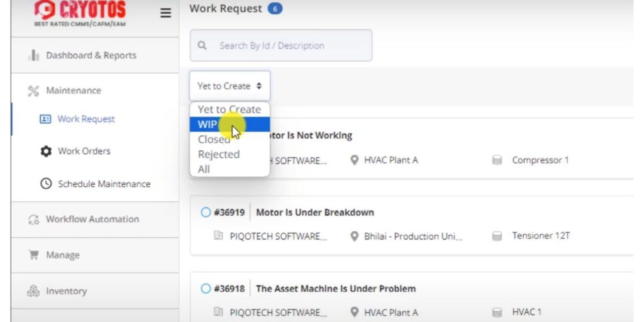Click the Inventory boxes icon
The width and height of the screenshot is (644, 322).
33,291
